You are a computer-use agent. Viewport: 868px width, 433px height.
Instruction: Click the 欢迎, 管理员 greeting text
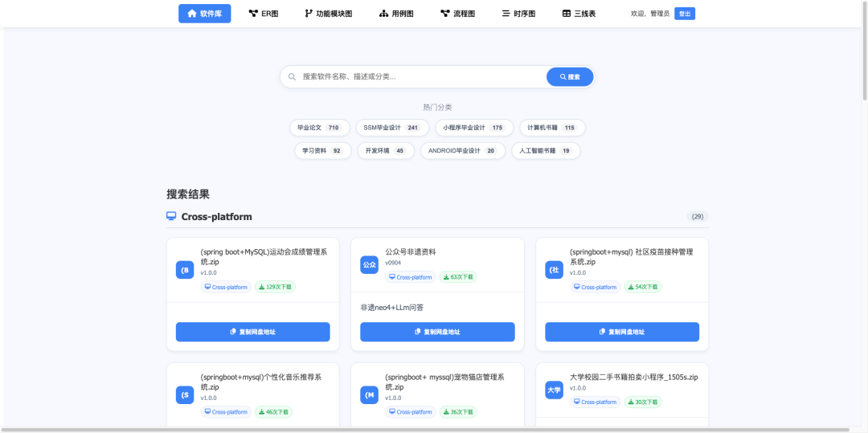(x=650, y=14)
